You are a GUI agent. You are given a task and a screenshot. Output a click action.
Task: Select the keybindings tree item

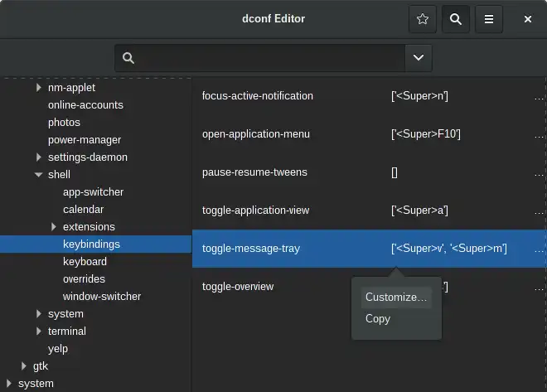[x=95, y=244]
